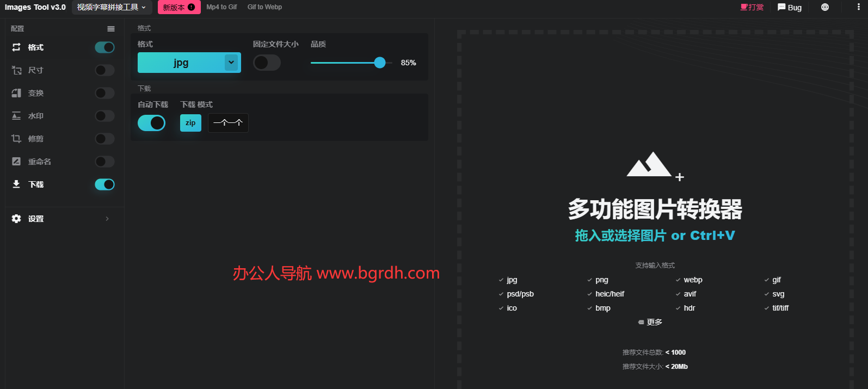This screenshot has width=868, height=389.
Task: Click the < 20Mb file size text
Action: tap(676, 367)
